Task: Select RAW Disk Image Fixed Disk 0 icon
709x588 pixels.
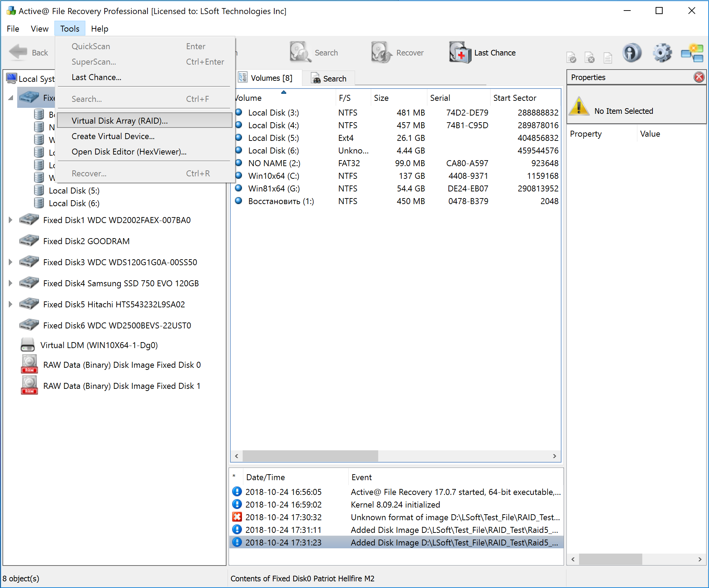Action: [x=29, y=364]
